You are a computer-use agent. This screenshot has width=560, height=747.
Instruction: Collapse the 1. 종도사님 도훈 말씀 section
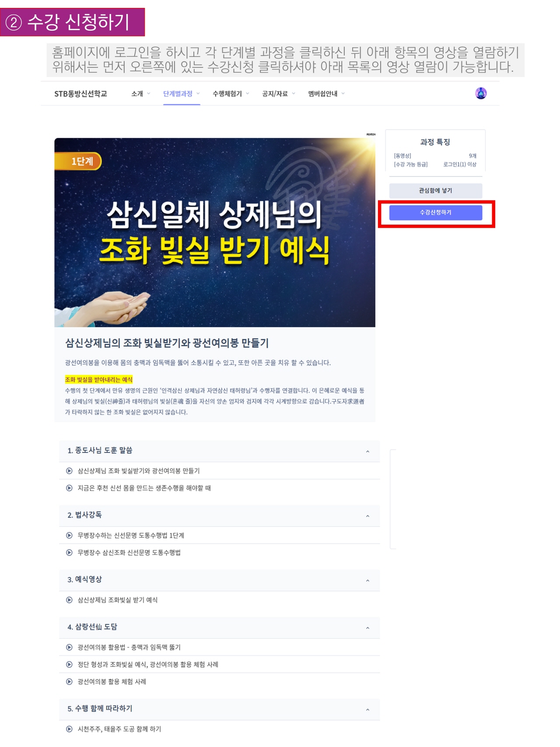click(x=367, y=451)
